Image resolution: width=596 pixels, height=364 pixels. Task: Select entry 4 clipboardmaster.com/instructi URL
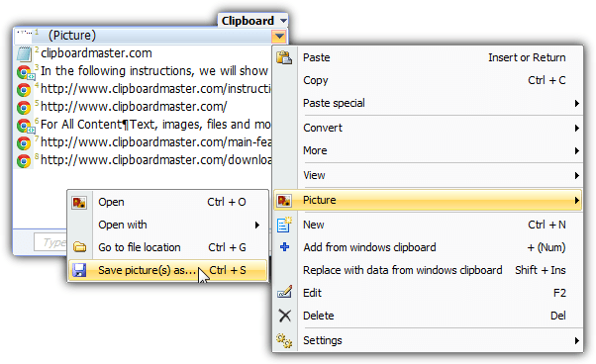point(143,89)
